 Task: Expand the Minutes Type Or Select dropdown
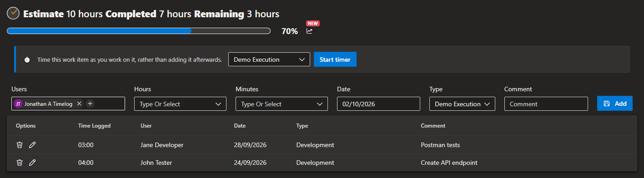pos(282,104)
